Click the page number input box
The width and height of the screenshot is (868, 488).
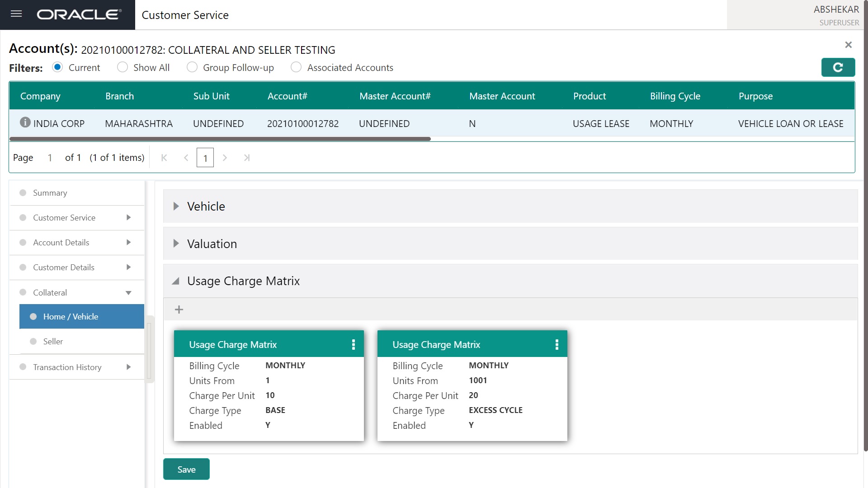point(205,158)
